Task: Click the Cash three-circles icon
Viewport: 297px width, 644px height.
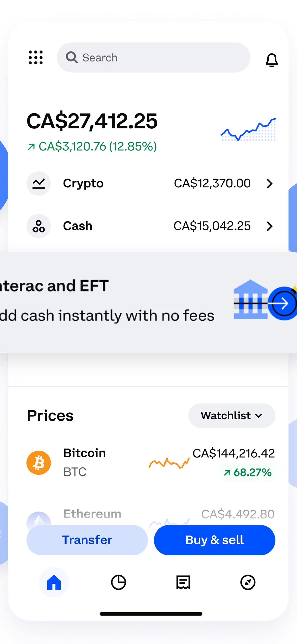Action: coord(39,226)
